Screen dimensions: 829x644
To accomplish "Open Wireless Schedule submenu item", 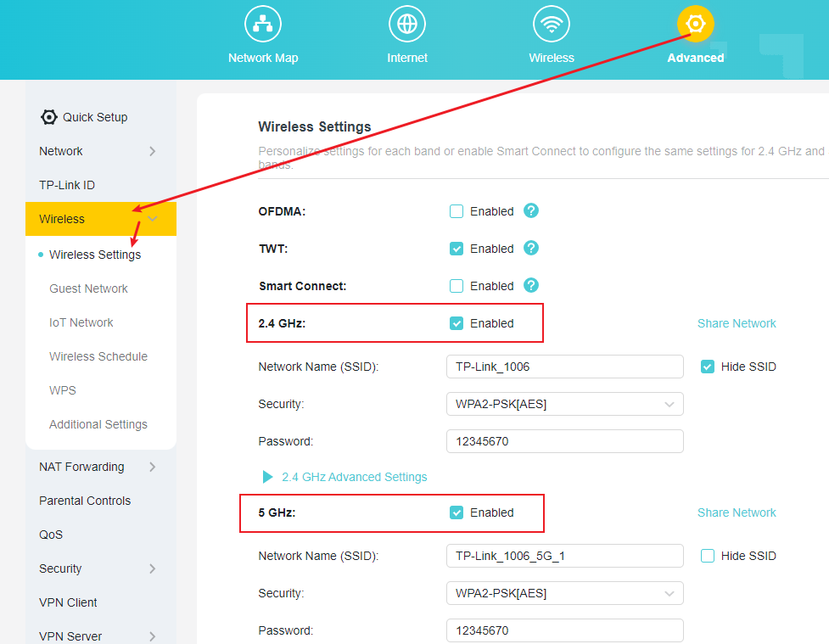I will click(98, 356).
